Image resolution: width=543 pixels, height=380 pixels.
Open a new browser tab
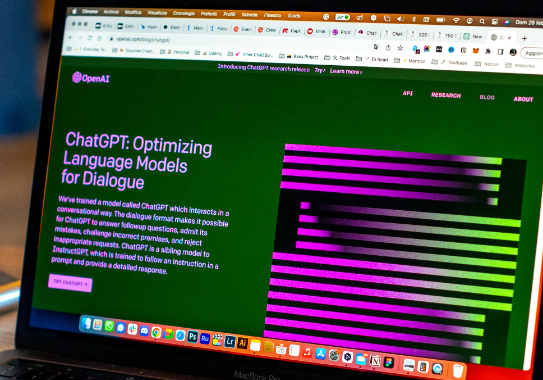click(525, 38)
